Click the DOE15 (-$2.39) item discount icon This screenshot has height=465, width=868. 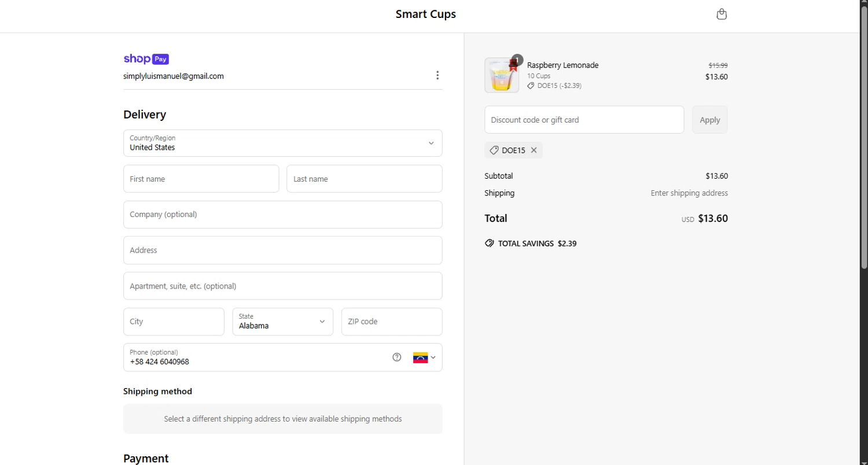coord(531,86)
